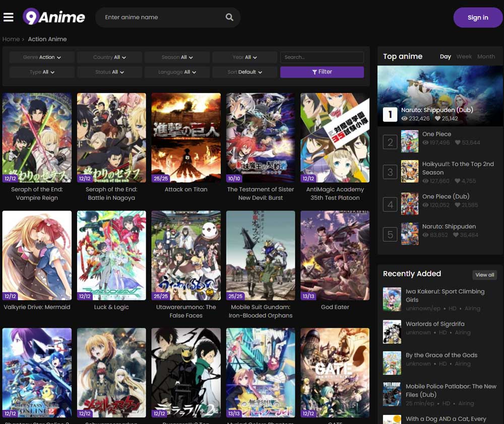Open Testament of Sister New Devil: Burst poster
Image resolution: width=504 pixels, height=424 pixels.
click(x=261, y=138)
